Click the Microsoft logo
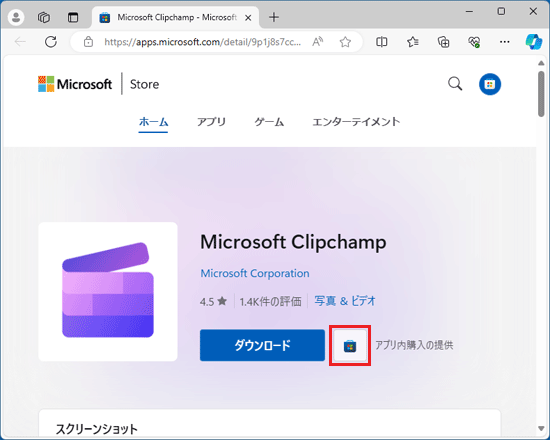This screenshot has width=550, height=440. tap(75, 84)
